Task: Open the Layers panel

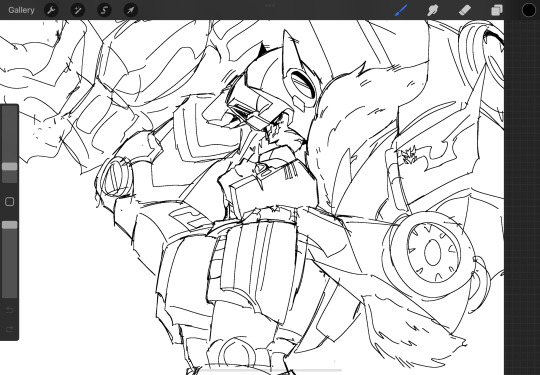Action: point(497,10)
